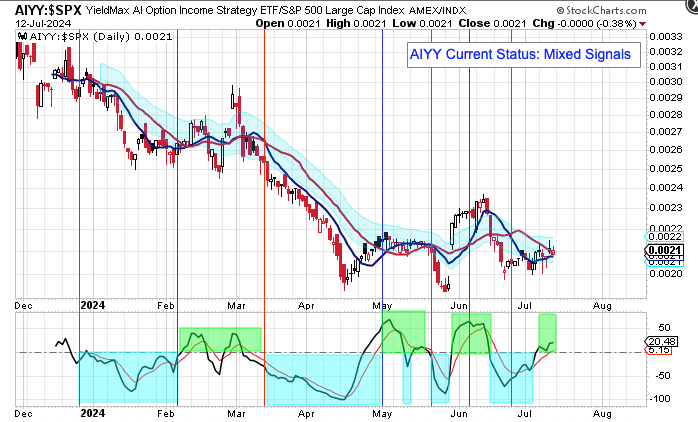Click the AIYY Current Status: Mixed Signals box
The width and height of the screenshot is (698, 422).
coord(520,54)
